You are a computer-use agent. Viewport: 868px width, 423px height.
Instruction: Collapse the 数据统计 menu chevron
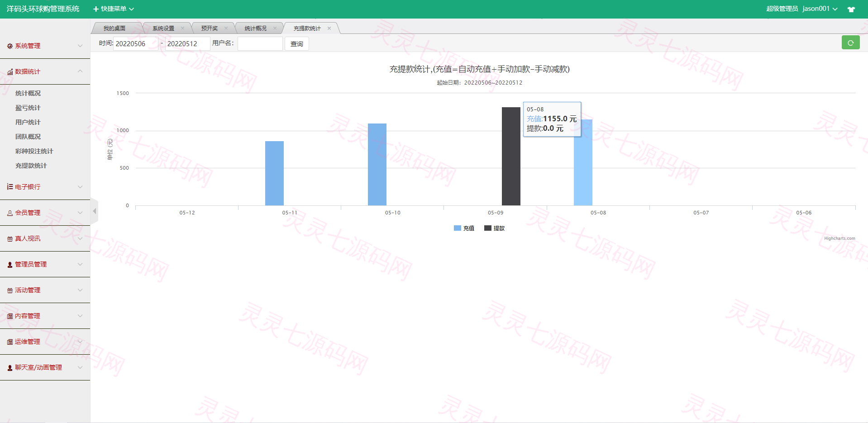click(x=80, y=71)
